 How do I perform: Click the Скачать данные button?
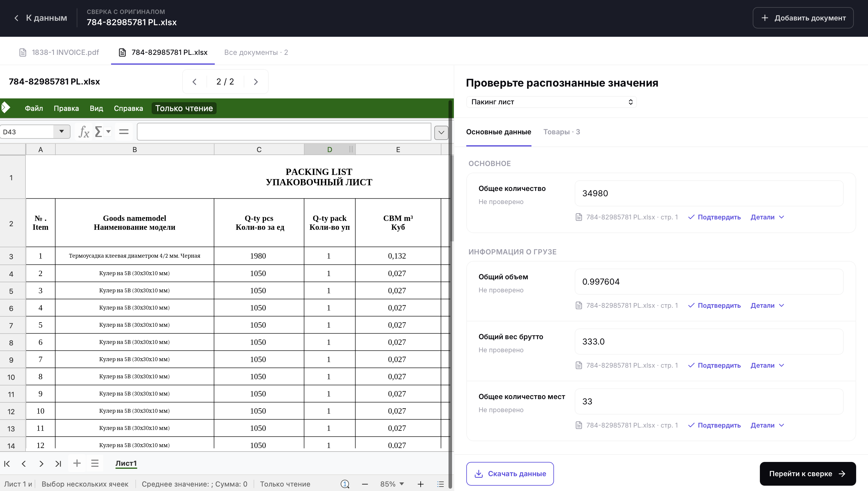pyautogui.click(x=510, y=474)
